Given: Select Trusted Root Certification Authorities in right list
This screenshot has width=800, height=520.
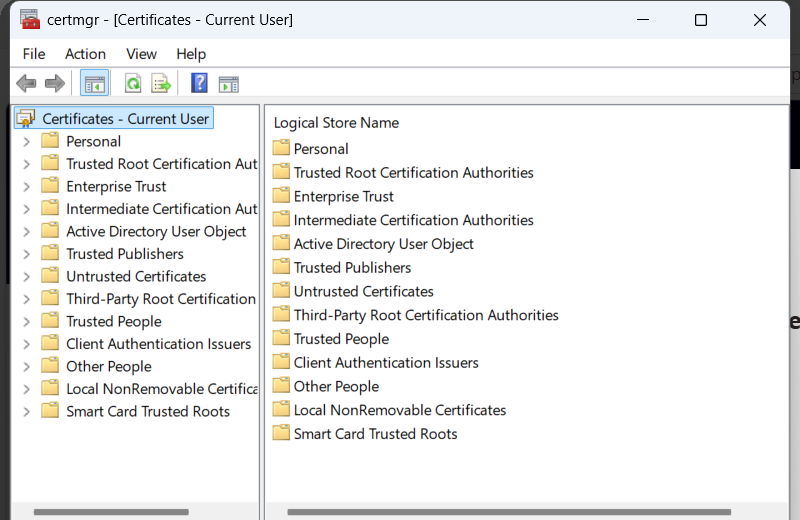Looking at the screenshot, I should click(x=413, y=172).
